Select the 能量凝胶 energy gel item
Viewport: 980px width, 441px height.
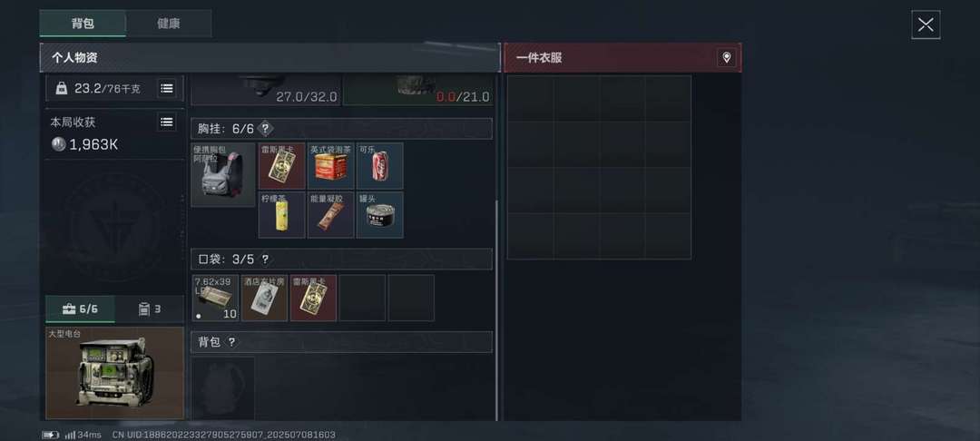(x=330, y=215)
